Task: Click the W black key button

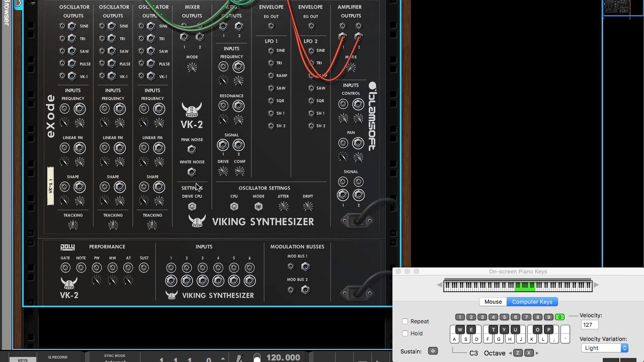Action: [460, 330]
